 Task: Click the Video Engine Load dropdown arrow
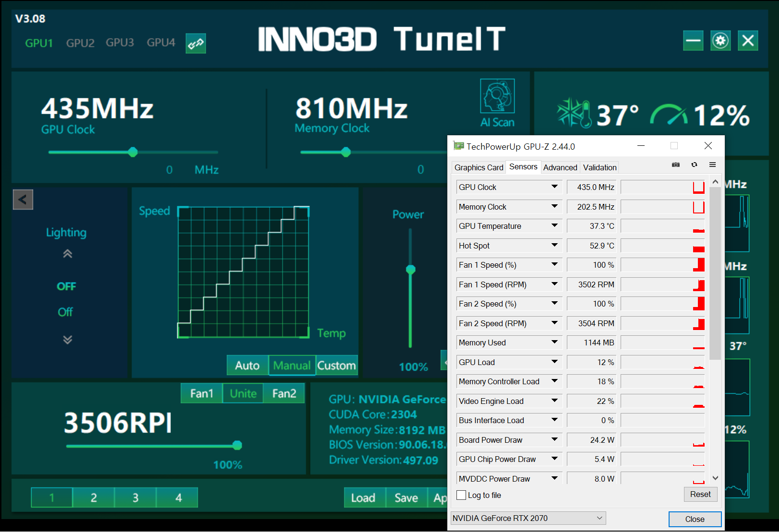(554, 401)
